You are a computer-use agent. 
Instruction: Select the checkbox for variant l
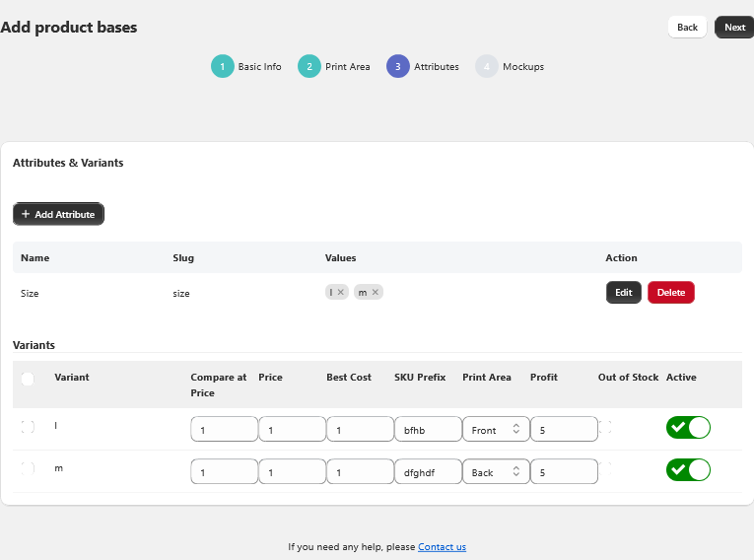28,427
